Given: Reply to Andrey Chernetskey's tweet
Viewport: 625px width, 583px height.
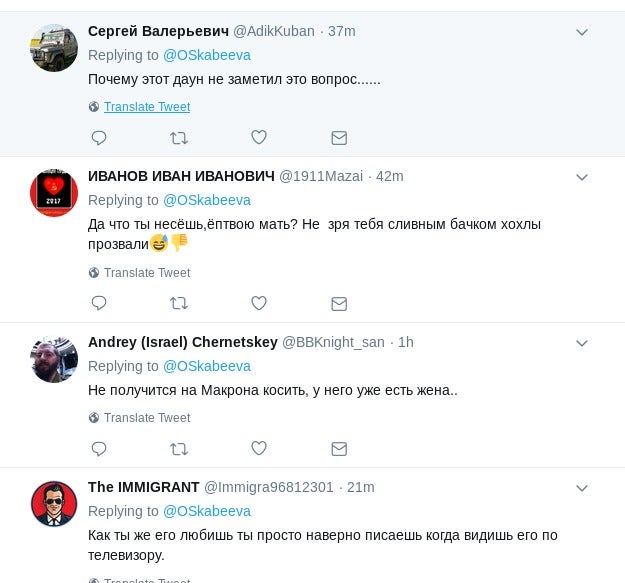Looking at the screenshot, I should click(x=99, y=449).
